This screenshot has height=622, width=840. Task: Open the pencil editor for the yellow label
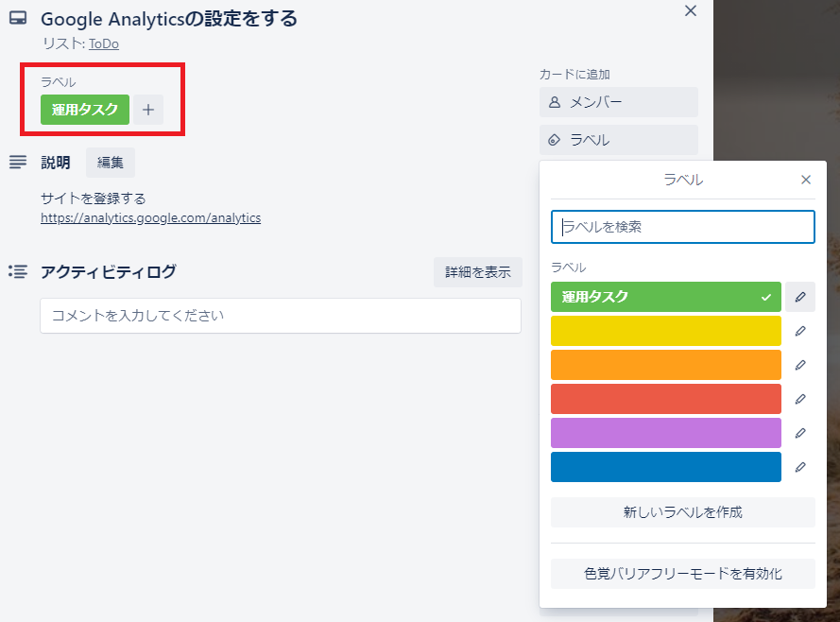[x=800, y=331]
